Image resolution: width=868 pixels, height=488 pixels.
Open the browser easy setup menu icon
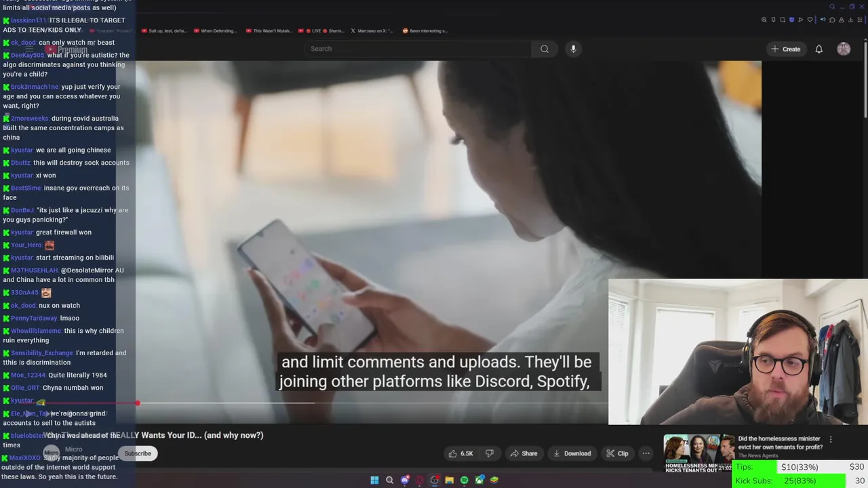click(x=860, y=20)
